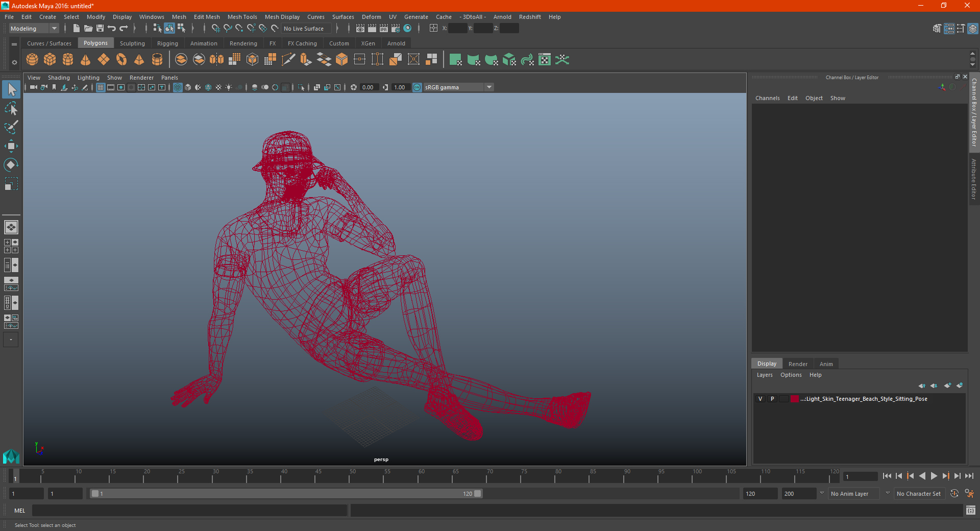Activate the Move tool in toolbox
Image resolution: width=980 pixels, height=531 pixels.
point(11,146)
